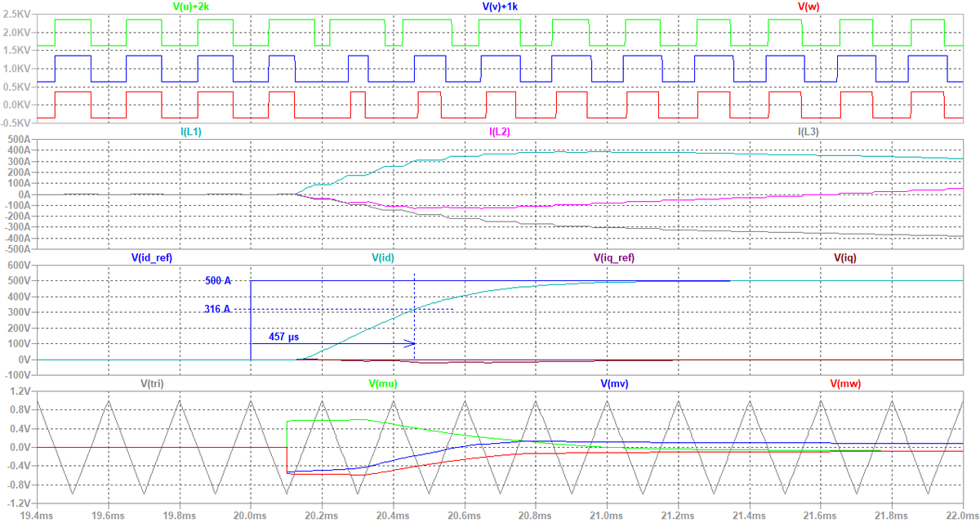The height and width of the screenshot is (523, 980).
Task: Click the 21.0ms time axis label
Action: (x=607, y=516)
